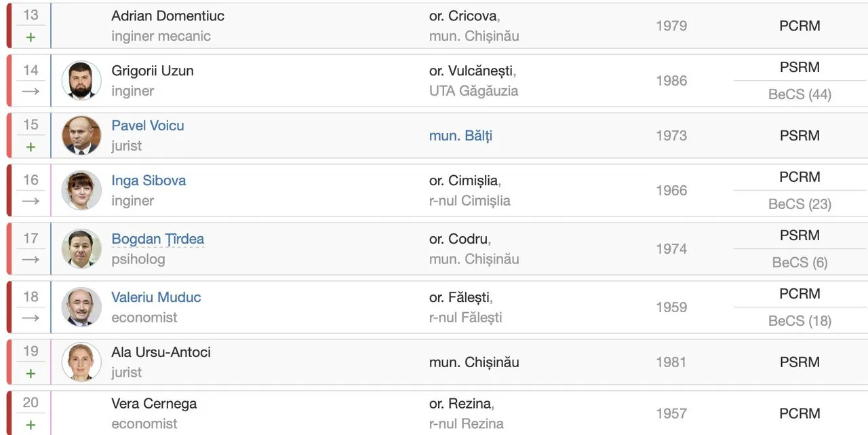Click green plus icon in row 20
The width and height of the screenshot is (868, 435).
tap(31, 425)
